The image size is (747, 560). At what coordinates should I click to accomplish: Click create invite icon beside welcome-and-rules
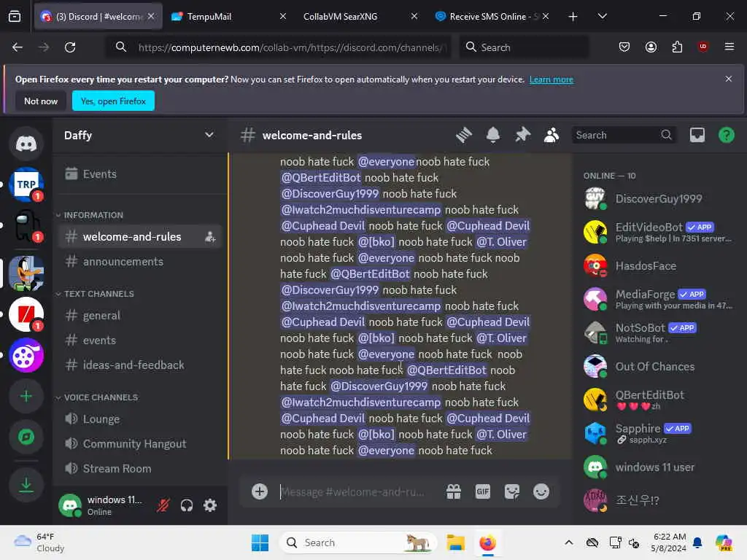pyautogui.click(x=210, y=237)
